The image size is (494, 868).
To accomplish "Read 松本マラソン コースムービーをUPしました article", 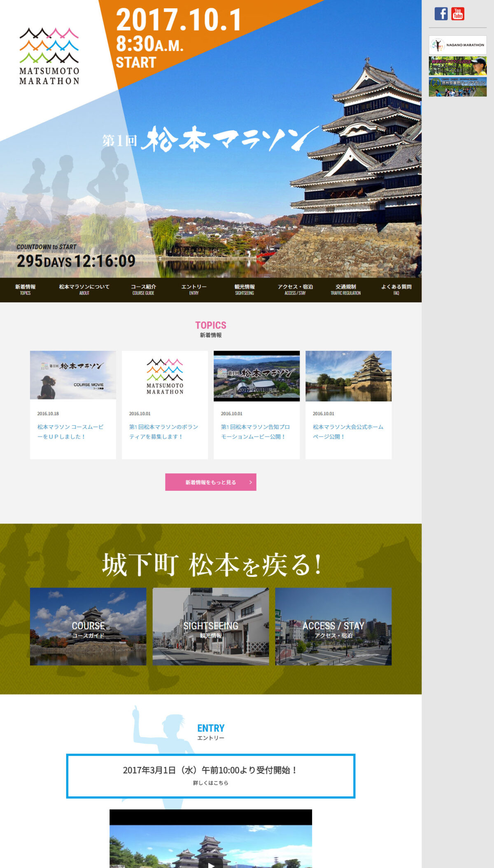I will click(x=70, y=432).
